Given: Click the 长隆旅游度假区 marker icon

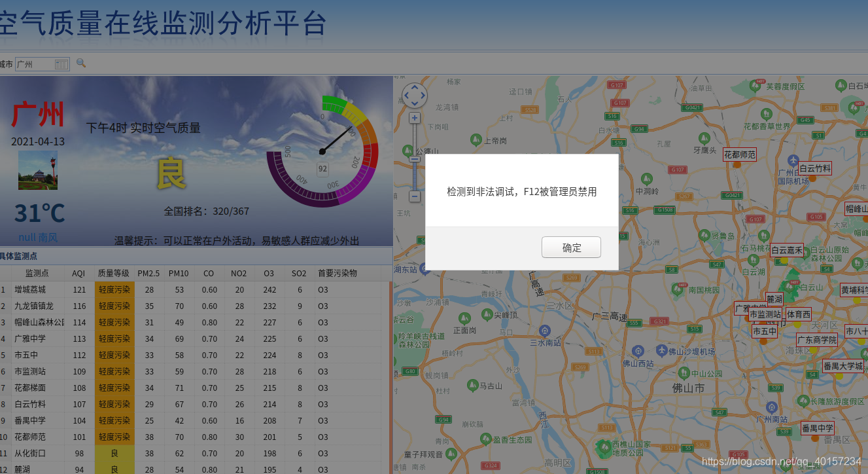Looking at the screenshot, I should (805, 400).
